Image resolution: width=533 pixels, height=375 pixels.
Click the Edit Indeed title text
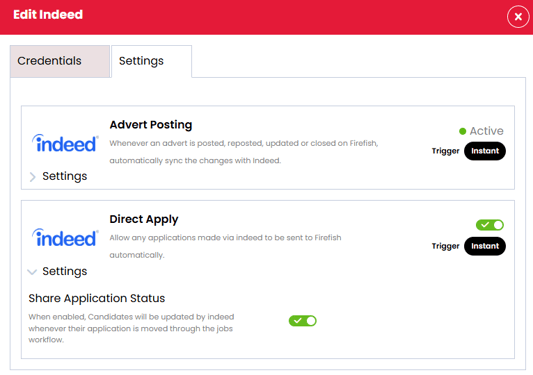[x=48, y=15]
